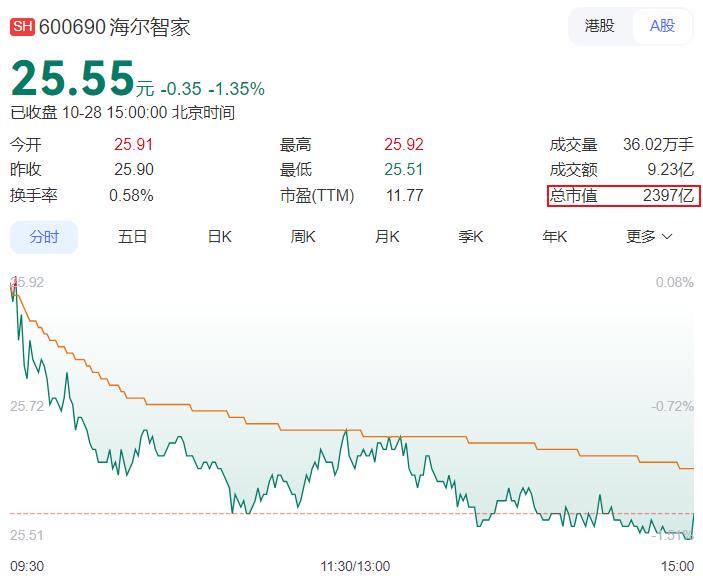703x580 pixels.
Task: Switch to the 五日 five-day tab
Action: click(x=132, y=237)
